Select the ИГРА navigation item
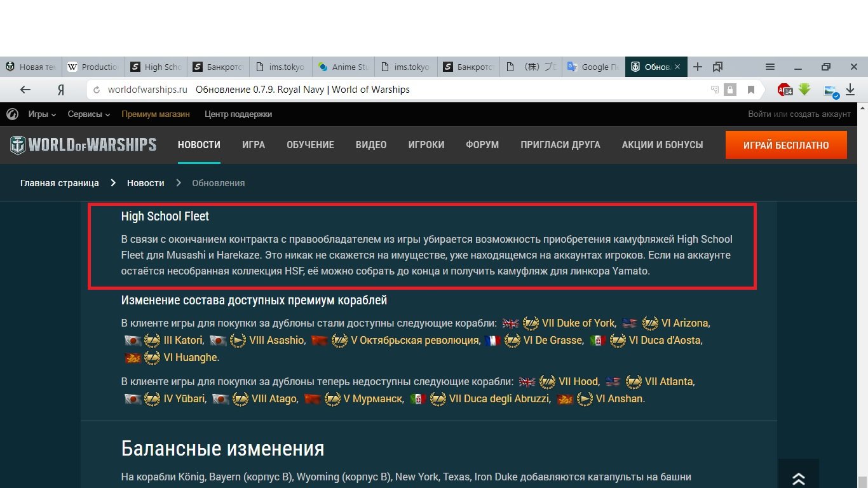Viewport: 868px width, 488px height. pyautogui.click(x=254, y=145)
